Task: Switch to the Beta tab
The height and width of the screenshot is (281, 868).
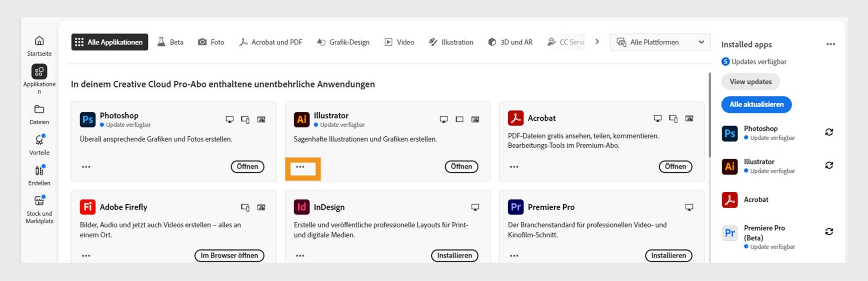Action: 170,42
